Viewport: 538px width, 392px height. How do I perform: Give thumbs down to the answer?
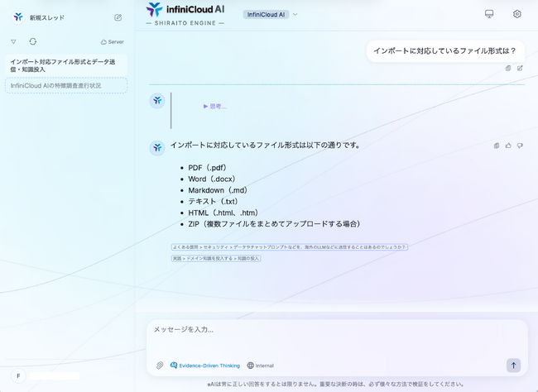point(520,146)
